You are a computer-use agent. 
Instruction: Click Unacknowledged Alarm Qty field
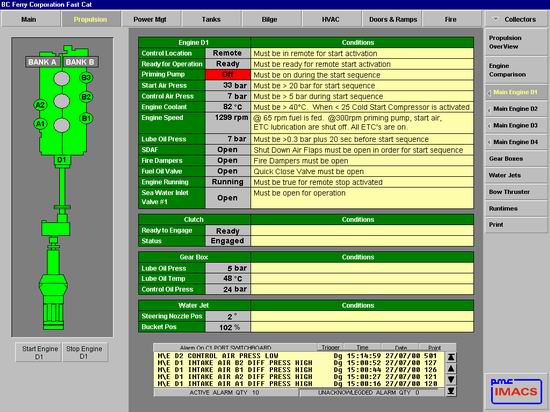pos(371,393)
